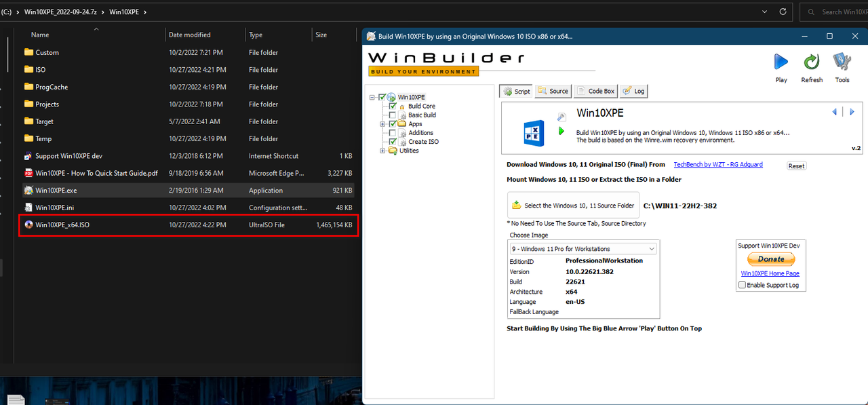Uncheck the Create ISO checkbox
This screenshot has height=405, width=868.
click(x=393, y=141)
